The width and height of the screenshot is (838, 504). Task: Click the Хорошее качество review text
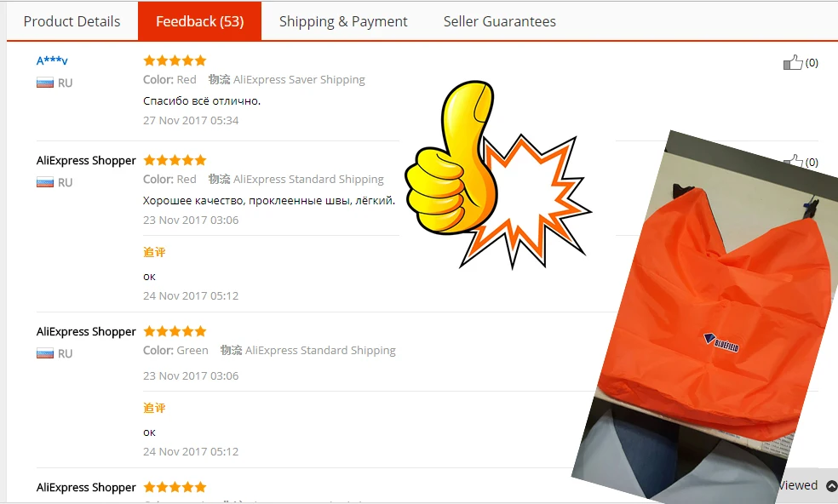tap(269, 200)
